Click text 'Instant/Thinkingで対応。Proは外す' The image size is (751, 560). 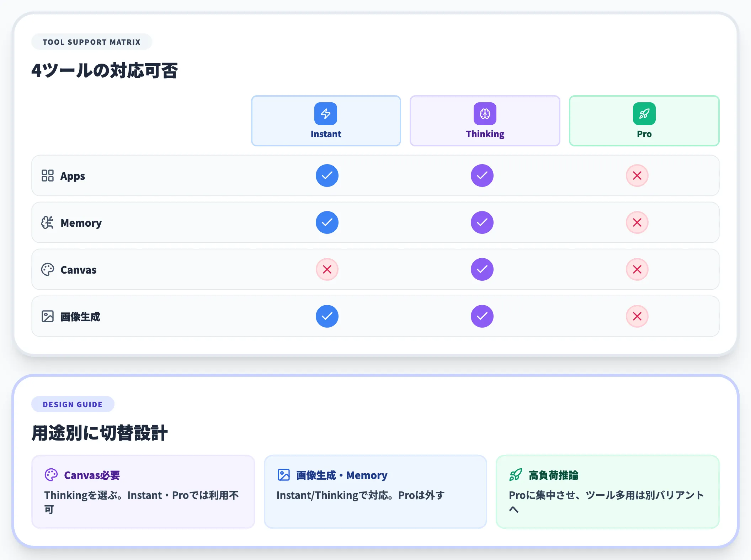coord(361,495)
